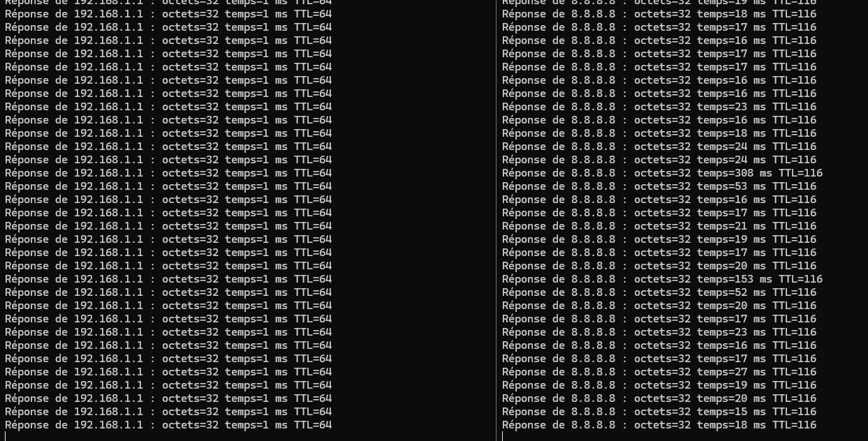868x441 pixels.
Task: Select the temps=52 ms response line
Action: tap(659, 292)
